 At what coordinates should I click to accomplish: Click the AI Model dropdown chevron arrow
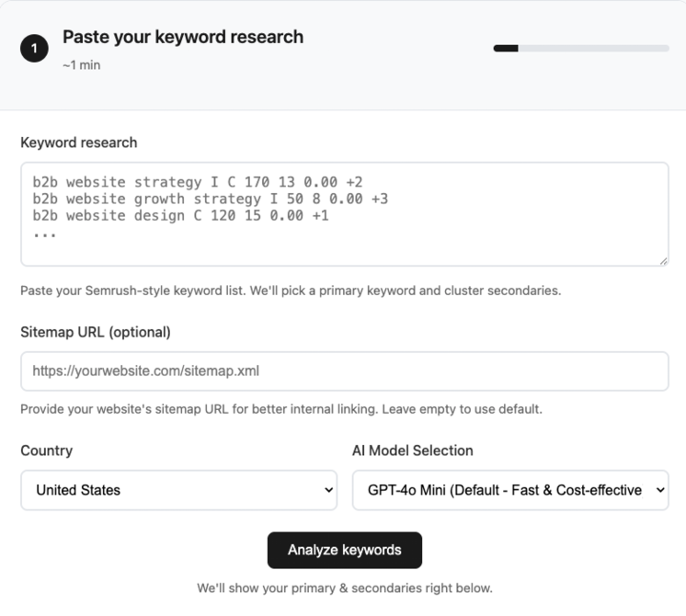pos(659,490)
